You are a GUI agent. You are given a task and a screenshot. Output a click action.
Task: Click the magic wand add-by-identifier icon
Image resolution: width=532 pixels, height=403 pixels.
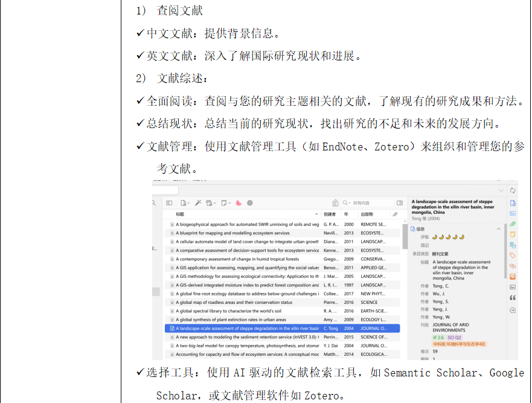pos(198,202)
